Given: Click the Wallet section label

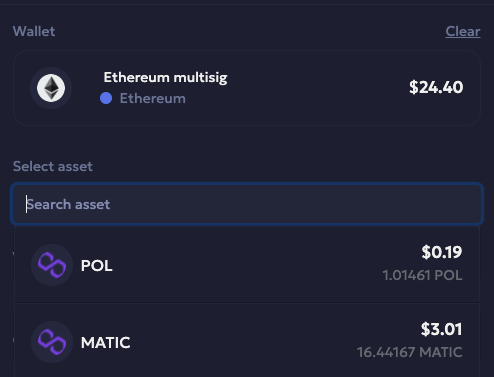Looking at the screenshot, I should click(34, 31).
